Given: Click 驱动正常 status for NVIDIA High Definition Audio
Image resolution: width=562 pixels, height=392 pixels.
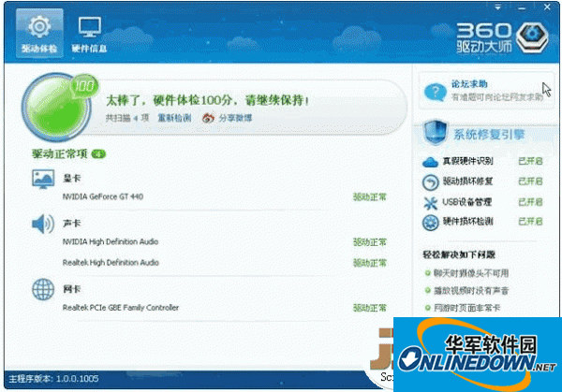Looking at the screenshot, I should point(370,242).
